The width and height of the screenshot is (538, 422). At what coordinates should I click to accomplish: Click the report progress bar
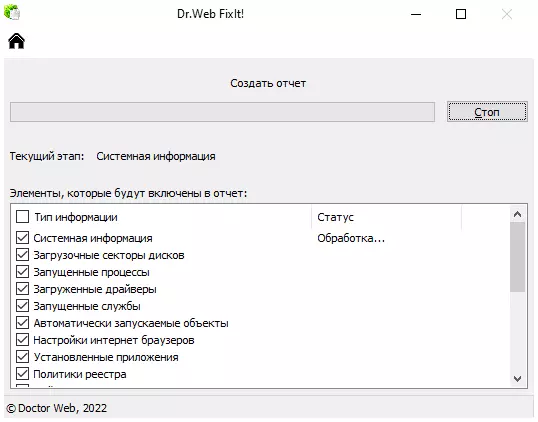(x=222, y=112)
